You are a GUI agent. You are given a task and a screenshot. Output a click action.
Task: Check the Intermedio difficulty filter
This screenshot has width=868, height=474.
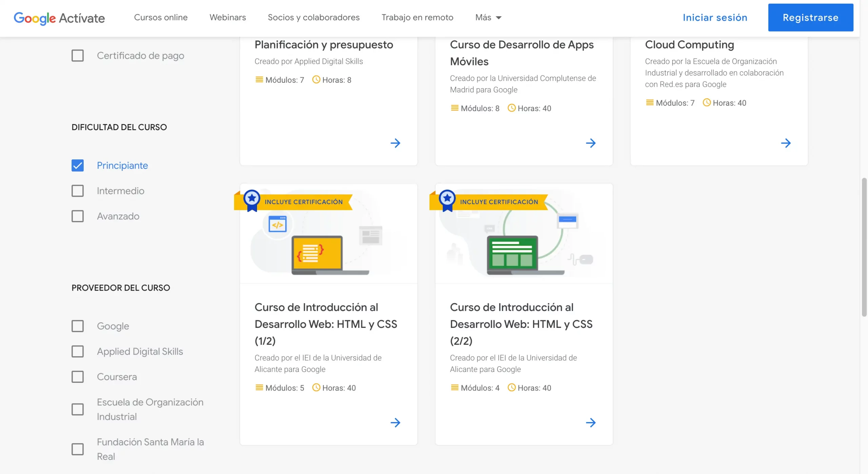(78, 191)
